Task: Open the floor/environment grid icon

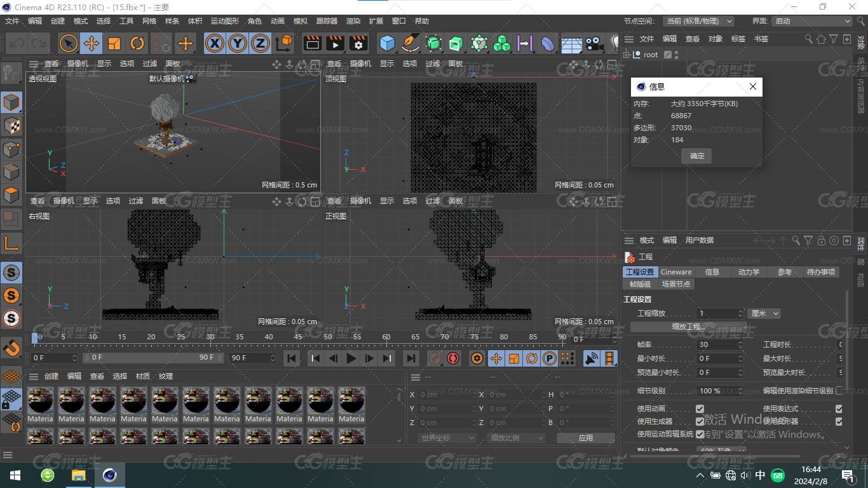Action: pyautogui.click(x=571, y=43)
